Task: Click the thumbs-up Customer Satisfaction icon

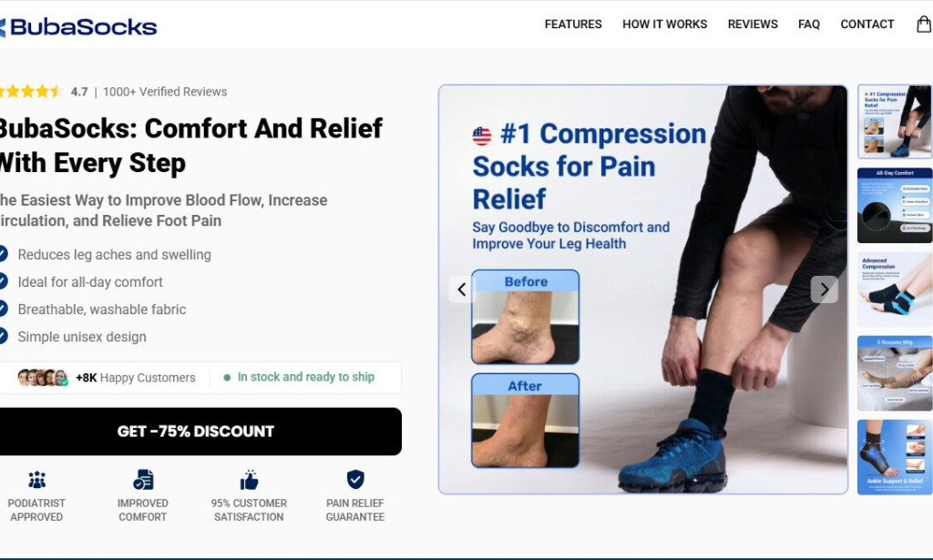Action: [x=249, y=479]
